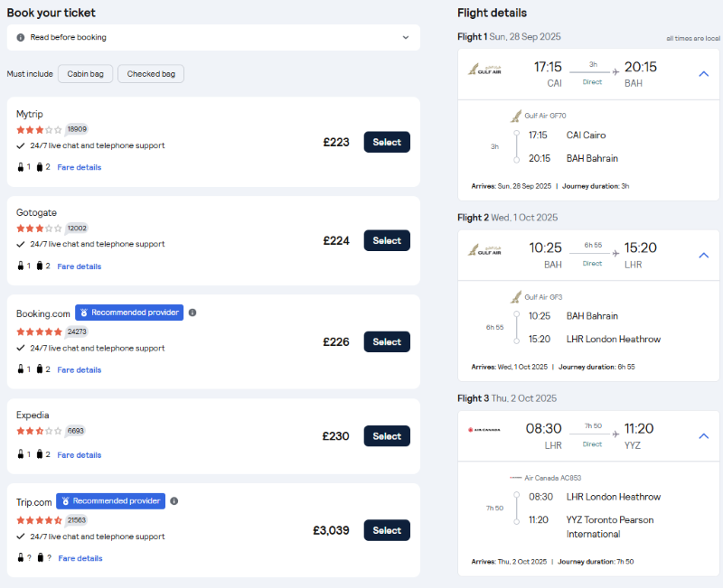Click the info icon beside Read before booking

click(20, 37)
